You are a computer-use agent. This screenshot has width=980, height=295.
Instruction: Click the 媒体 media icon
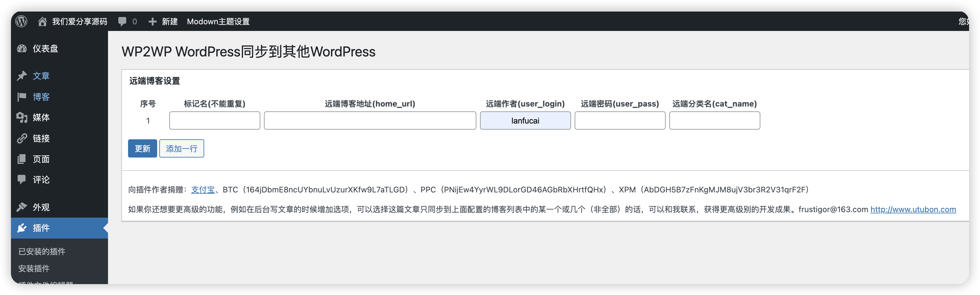coord(22,118)
